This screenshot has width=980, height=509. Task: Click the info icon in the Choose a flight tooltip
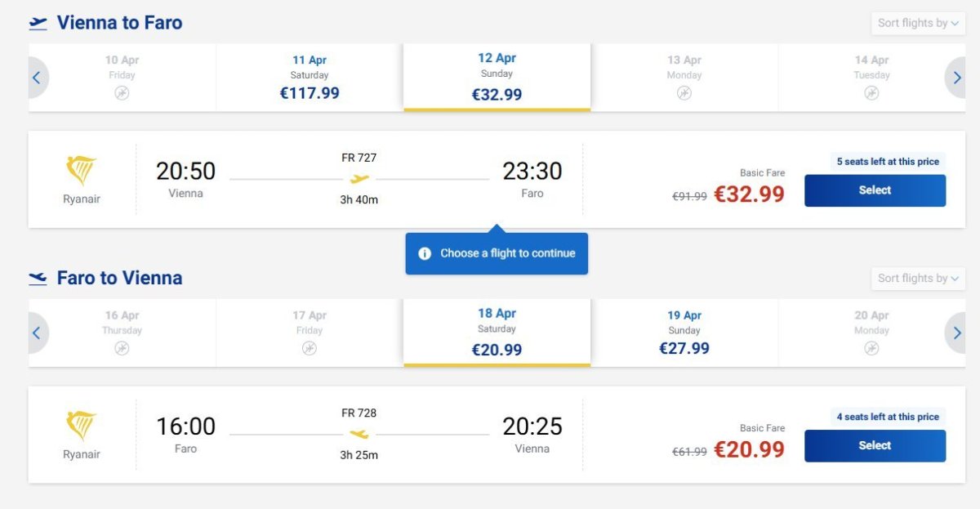(x=425, y=253)
